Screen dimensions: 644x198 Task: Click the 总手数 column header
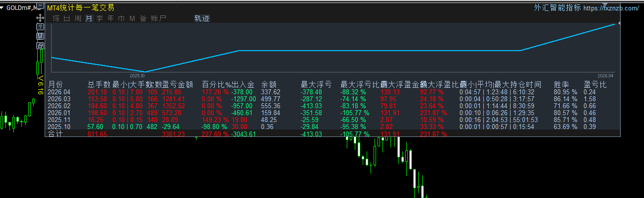click(x=99, y=84)
